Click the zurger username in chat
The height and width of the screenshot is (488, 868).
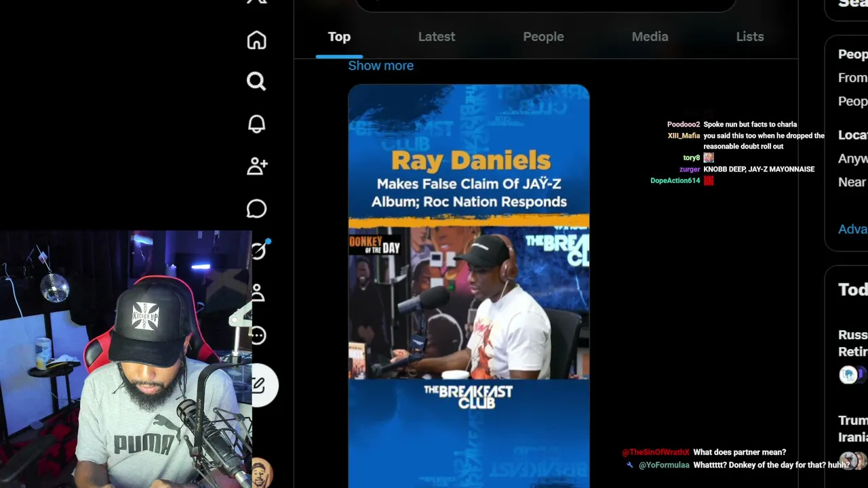tap(690, 169)
